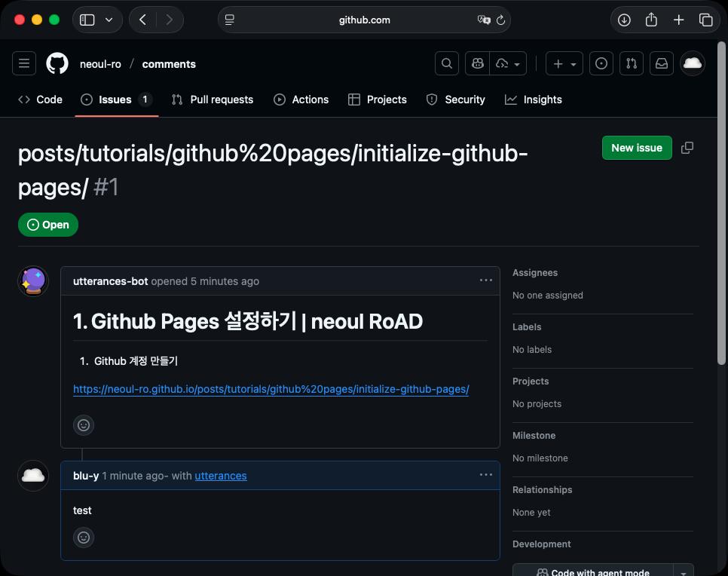Viewport: 728px width, 576px height.
Task: Open the notifications inbox icon
Action: tap(662, 64)
